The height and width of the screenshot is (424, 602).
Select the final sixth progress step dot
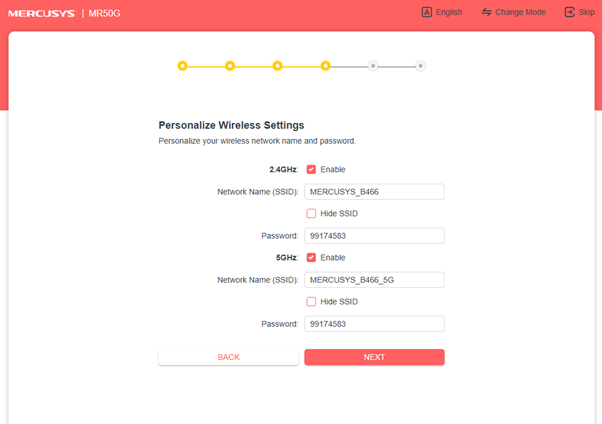pyautogui.click(x=421, y=66)
